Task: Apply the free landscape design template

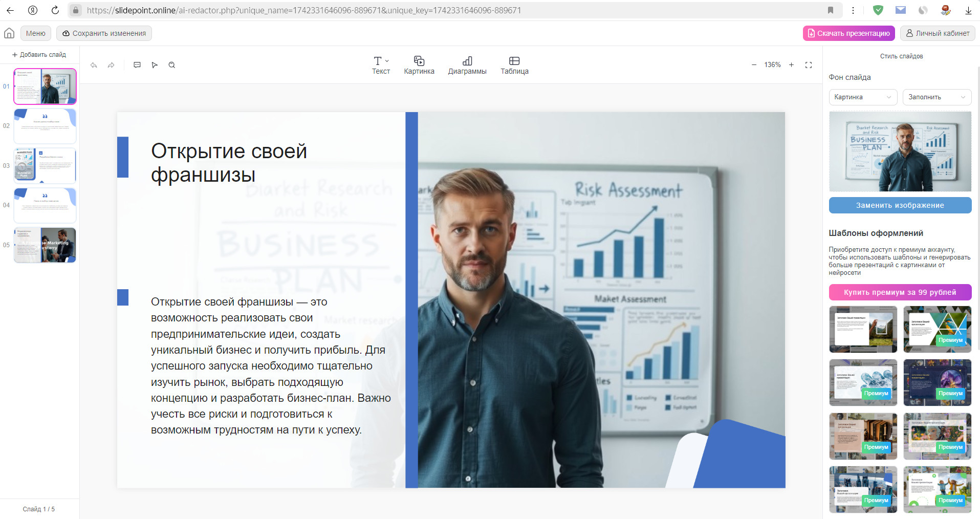Action: point(863,329)
